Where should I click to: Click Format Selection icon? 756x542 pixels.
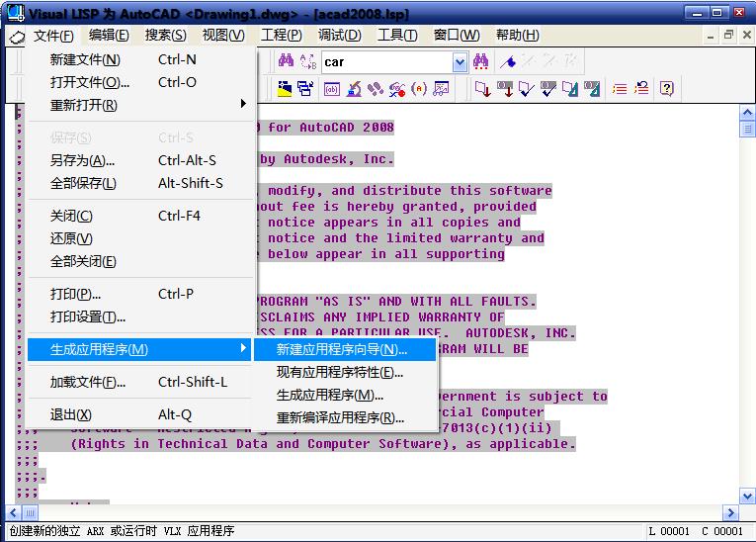pyautogui.click(x=592, y=88)
